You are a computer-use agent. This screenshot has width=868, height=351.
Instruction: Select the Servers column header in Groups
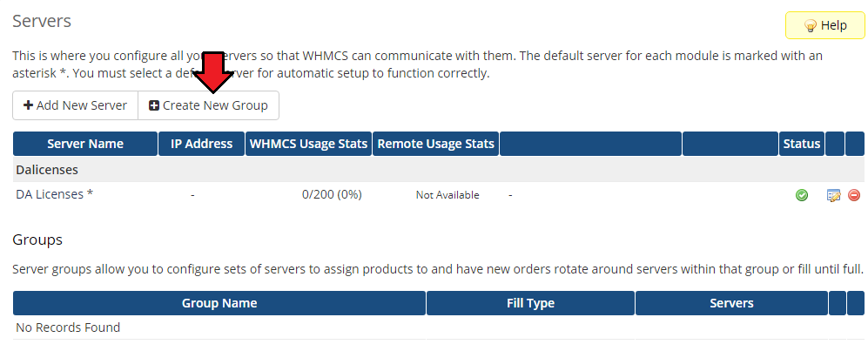pos(731,303)
